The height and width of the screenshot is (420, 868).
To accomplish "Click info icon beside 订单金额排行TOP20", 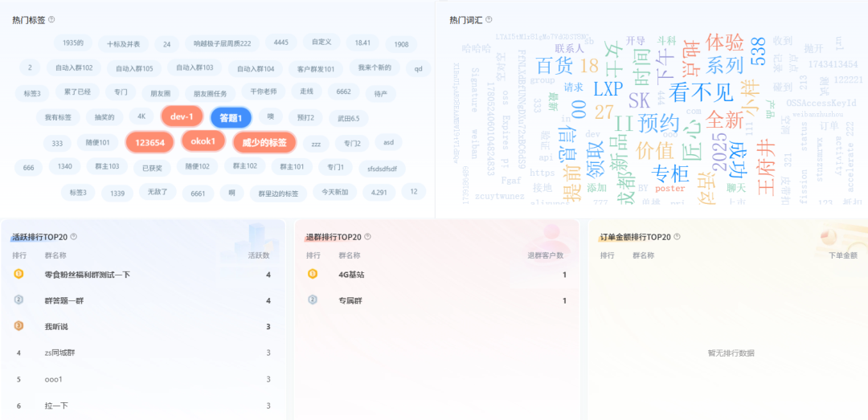I will tap(678, 237).
